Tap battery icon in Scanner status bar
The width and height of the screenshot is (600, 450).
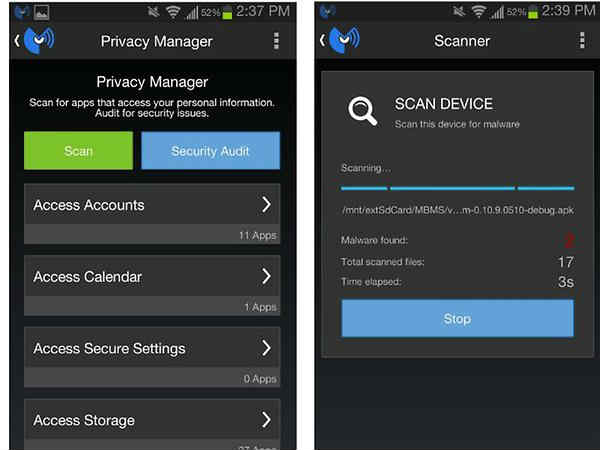[533, 13]
